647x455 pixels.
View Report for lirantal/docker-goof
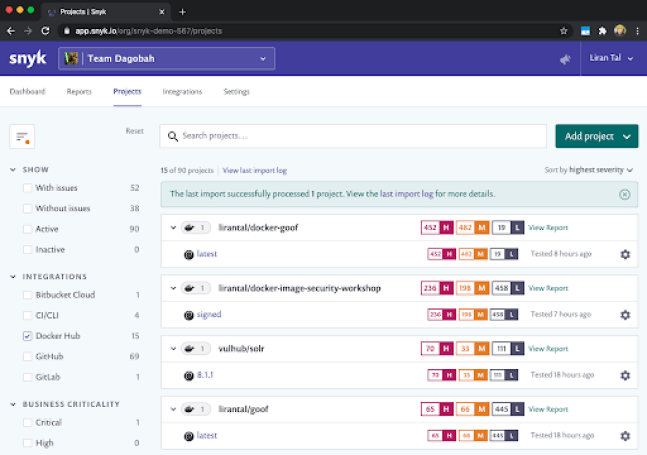pos(548,228)
